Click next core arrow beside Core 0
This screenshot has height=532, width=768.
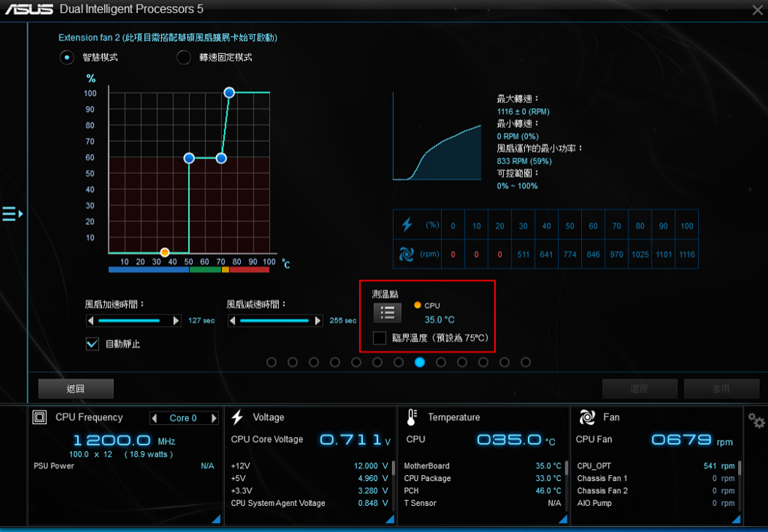pos(214,418)
